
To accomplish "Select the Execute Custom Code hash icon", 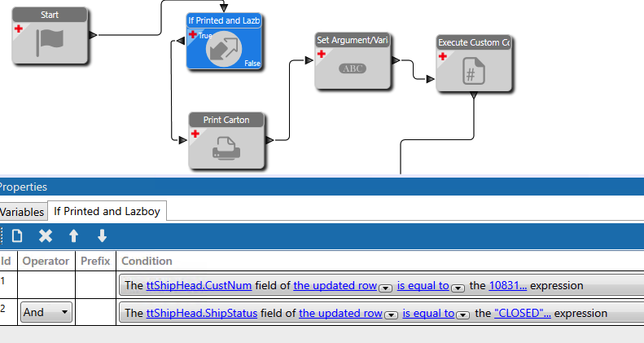I will [474, 71].
